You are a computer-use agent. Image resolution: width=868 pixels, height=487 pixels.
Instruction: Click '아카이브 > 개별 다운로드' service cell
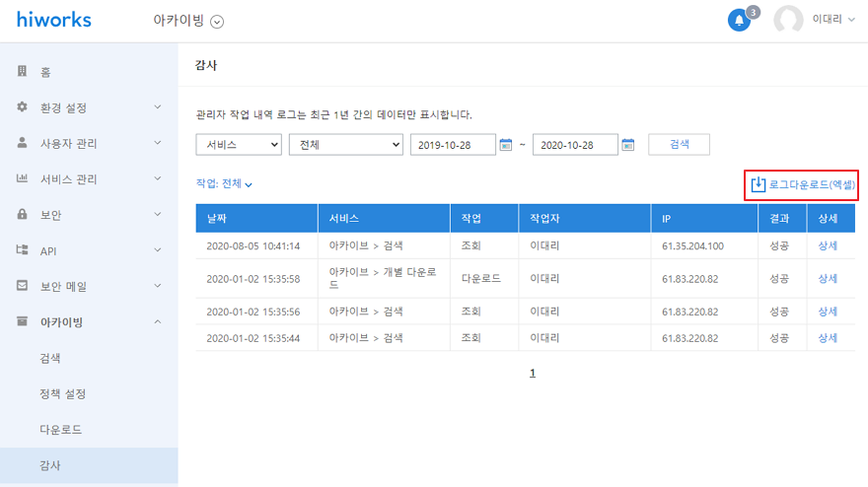click(383, 278)
